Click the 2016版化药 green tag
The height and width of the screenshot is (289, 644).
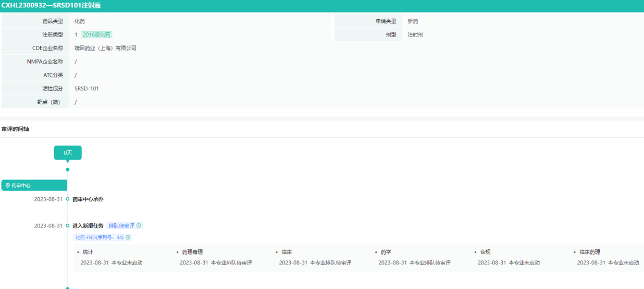(x=96, y=35)
